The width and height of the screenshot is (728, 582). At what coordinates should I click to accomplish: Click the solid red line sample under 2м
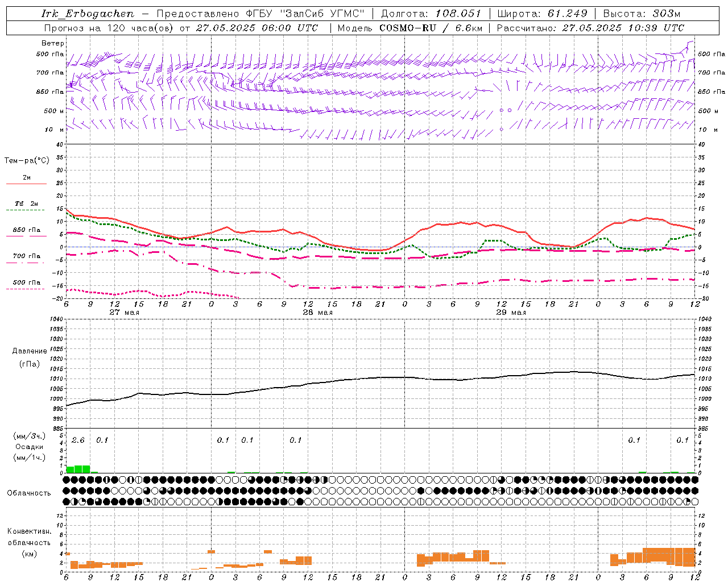pos(26,184)
